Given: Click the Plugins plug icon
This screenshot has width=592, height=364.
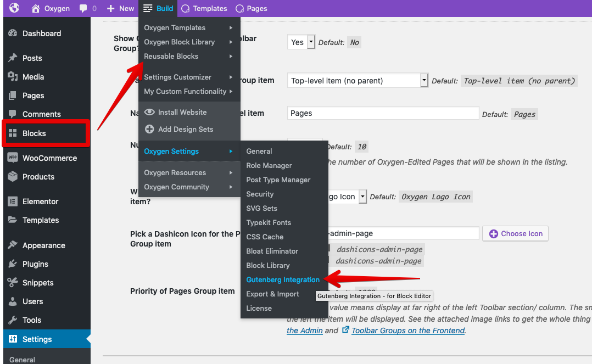Looking at the screenshot, I should point(13,264).
